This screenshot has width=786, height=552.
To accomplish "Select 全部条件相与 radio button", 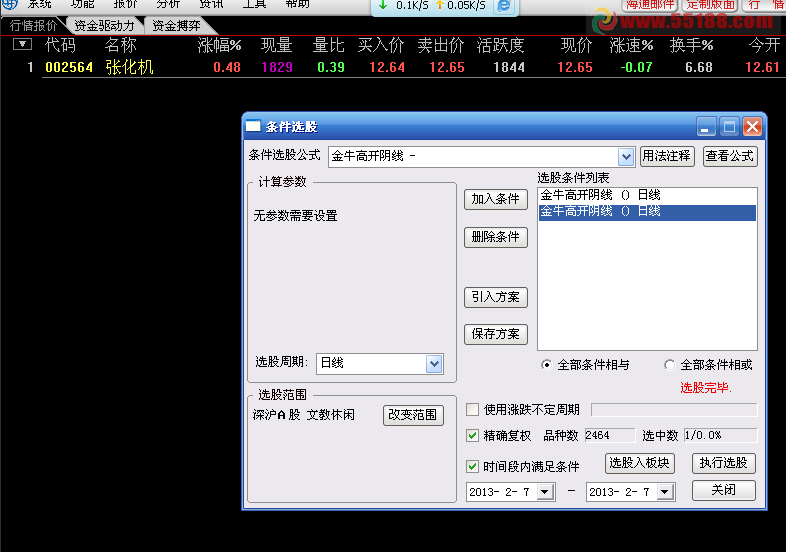I will 546,365.
